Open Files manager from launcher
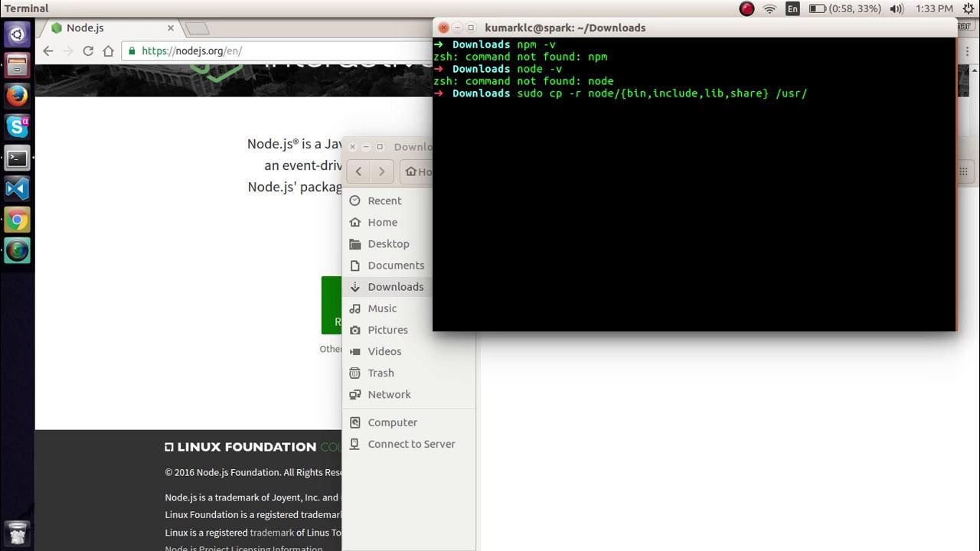The height and width of the screenshot is (551, 980). (x=17, y=65)
